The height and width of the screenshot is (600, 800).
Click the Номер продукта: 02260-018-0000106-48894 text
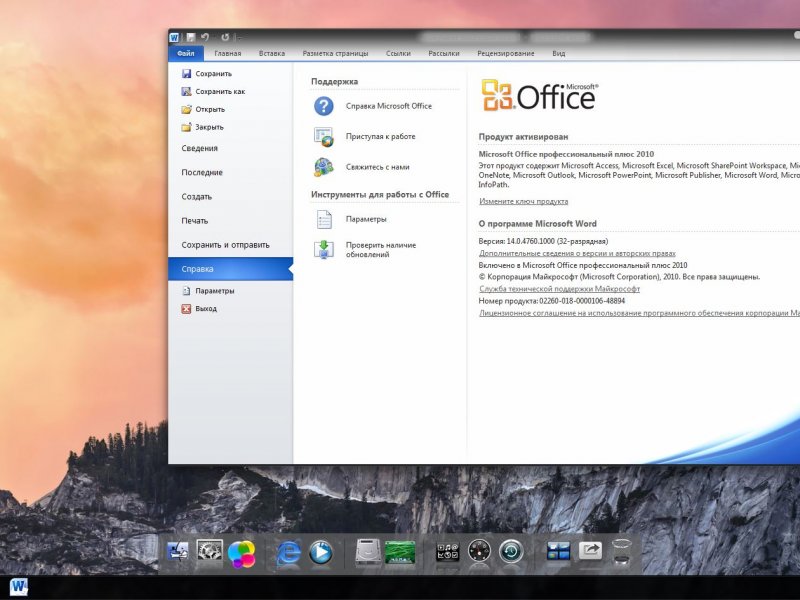click(552, 301)
